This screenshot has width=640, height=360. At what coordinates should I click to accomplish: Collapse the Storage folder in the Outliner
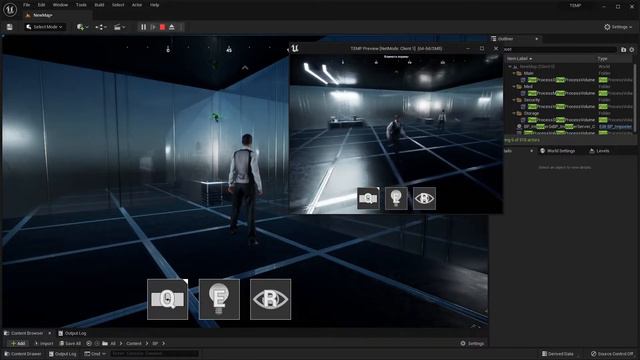(x=514, y=113)
